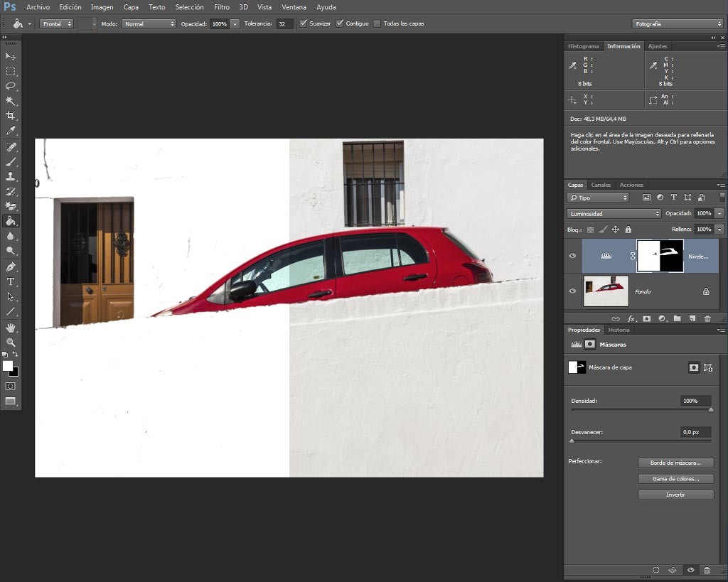Click the Tolerancia input field
728x582 pixels.
point(284,23)
